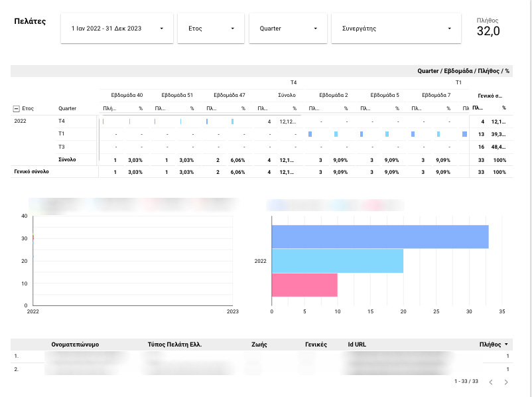Click the Τύπος Πελάτη Ελλ. column header

[174, 345]
